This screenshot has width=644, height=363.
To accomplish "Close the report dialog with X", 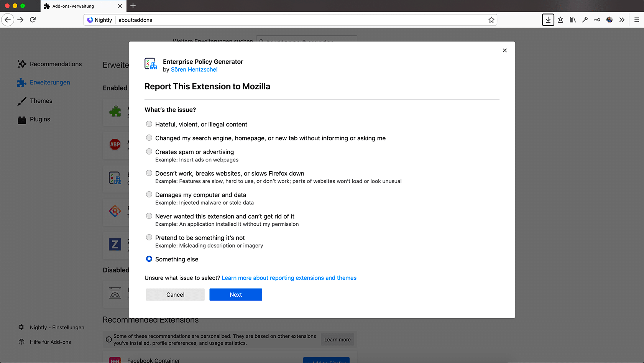I will [505, 50].
